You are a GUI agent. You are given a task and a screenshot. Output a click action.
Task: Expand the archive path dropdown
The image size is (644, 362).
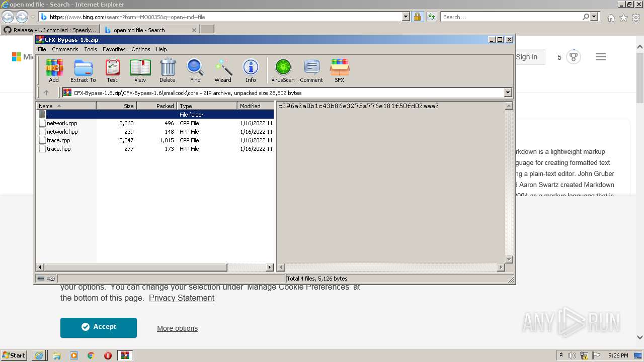pos(508,93)
